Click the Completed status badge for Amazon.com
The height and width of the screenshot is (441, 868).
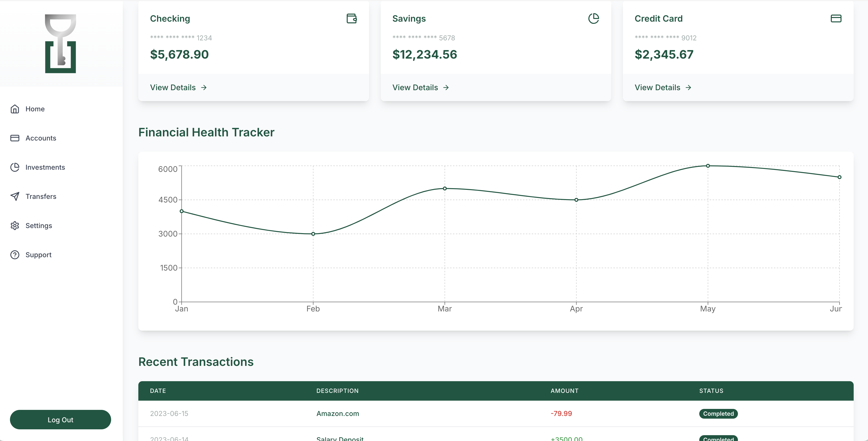click(x=718, y=414)
